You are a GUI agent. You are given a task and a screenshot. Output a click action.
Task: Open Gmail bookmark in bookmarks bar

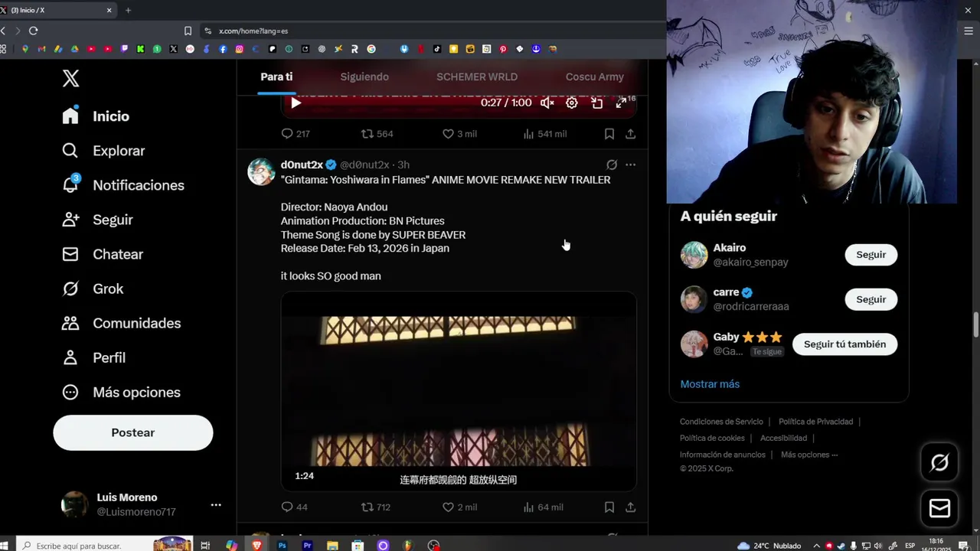pos(41,49)
